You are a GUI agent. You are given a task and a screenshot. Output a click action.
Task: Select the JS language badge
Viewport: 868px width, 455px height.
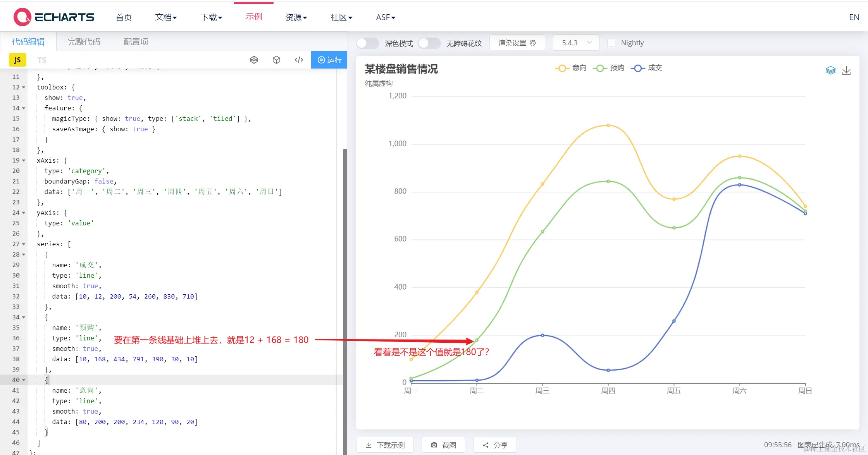[x=17, y=60]
